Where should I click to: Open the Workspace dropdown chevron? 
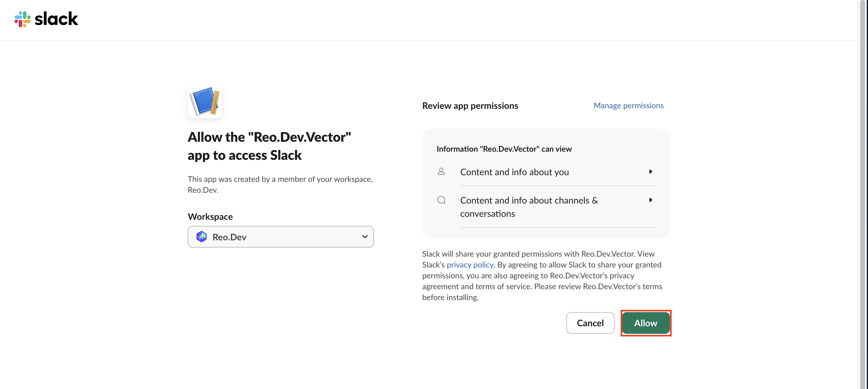click(365, 237)
